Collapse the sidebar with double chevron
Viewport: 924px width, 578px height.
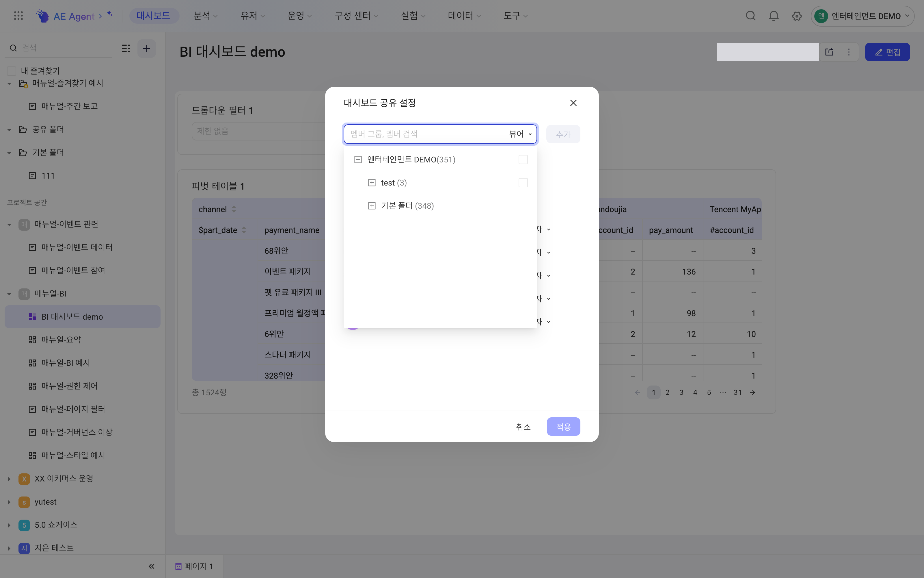point(151,566)
